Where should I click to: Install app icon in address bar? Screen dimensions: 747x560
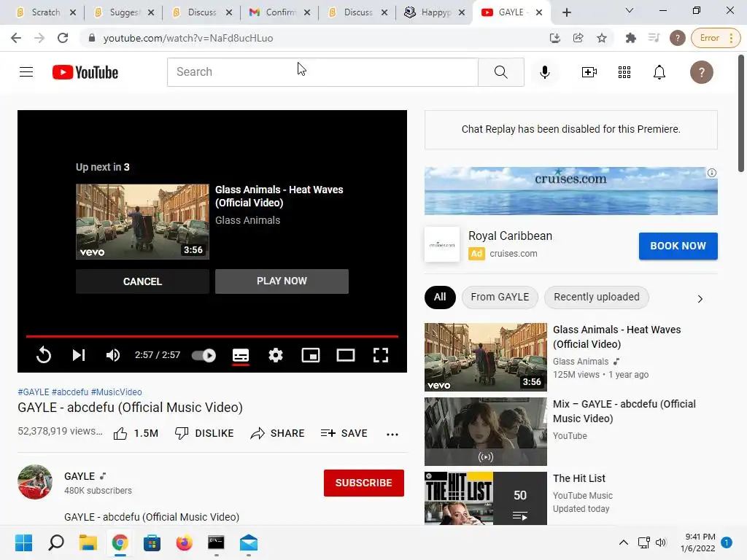[x=555, y=38]
